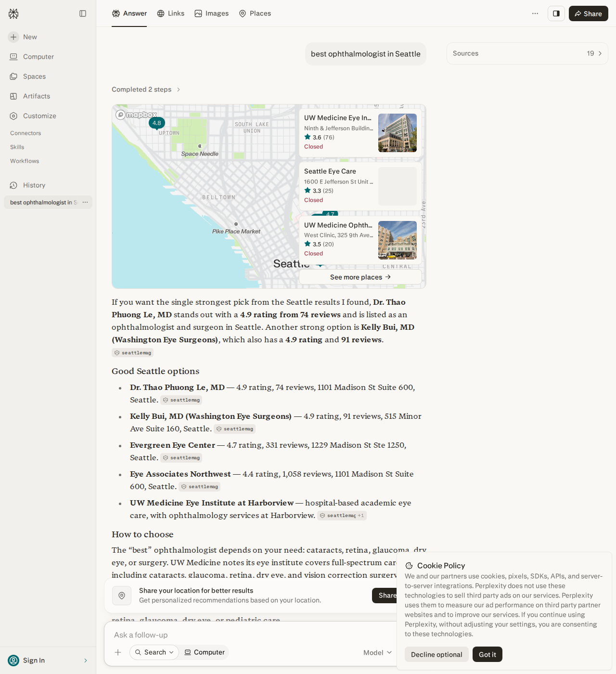Expand the Sources panel showing 19

click(527, 53)
